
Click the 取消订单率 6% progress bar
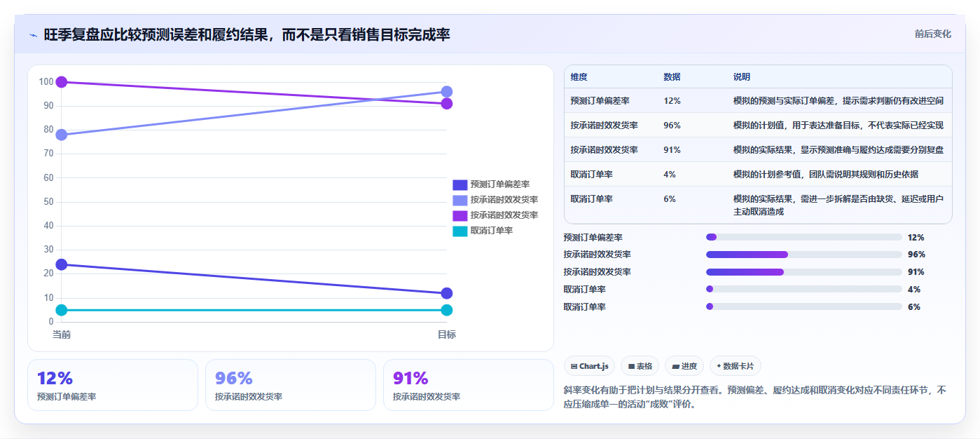[x=804, y=306]
